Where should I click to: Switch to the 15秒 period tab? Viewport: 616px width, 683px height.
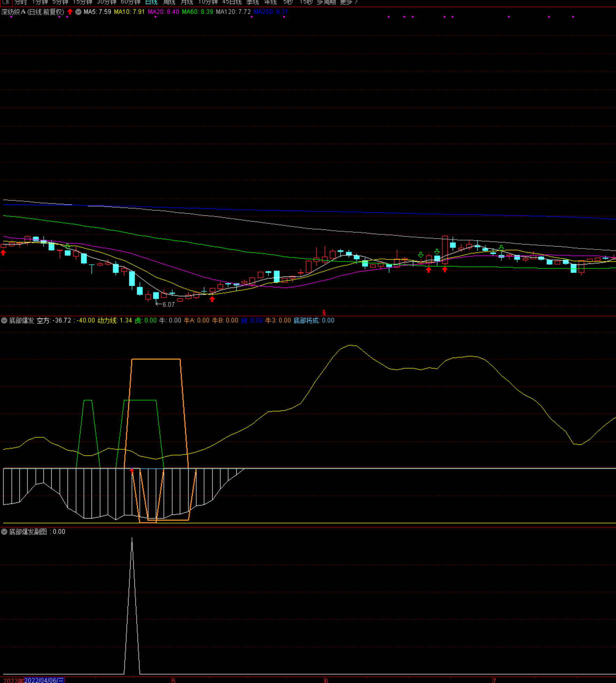(x=306, y=2)
